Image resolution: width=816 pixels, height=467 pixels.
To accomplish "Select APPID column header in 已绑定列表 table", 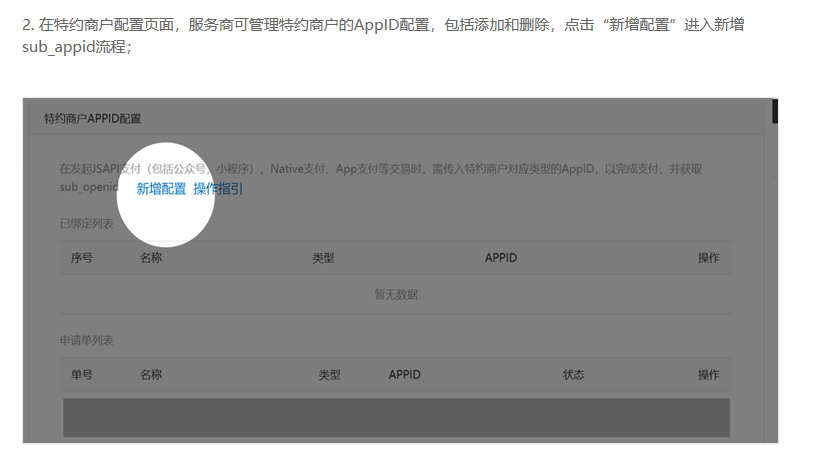I will pyautogui.click(x=500, y=258).
